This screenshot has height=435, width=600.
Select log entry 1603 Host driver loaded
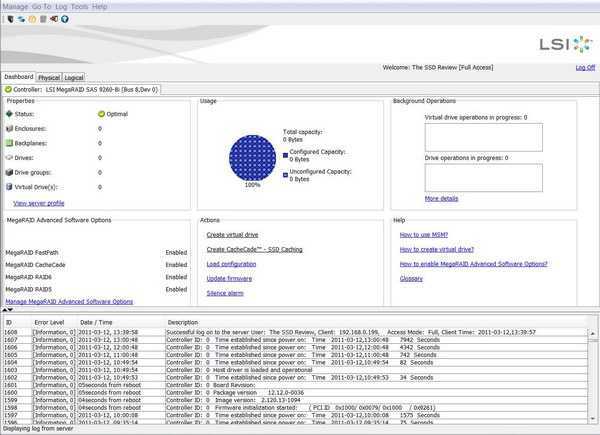pyautogui.click(x=295, y=370)
